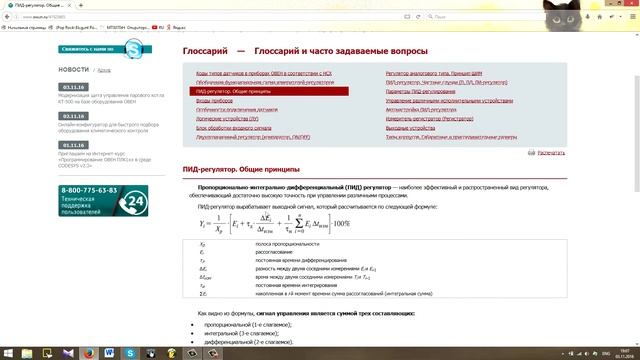Click the ENG language indicator in tray
The width and height of the screenshot is (640, 360).
tap(606, 353)
